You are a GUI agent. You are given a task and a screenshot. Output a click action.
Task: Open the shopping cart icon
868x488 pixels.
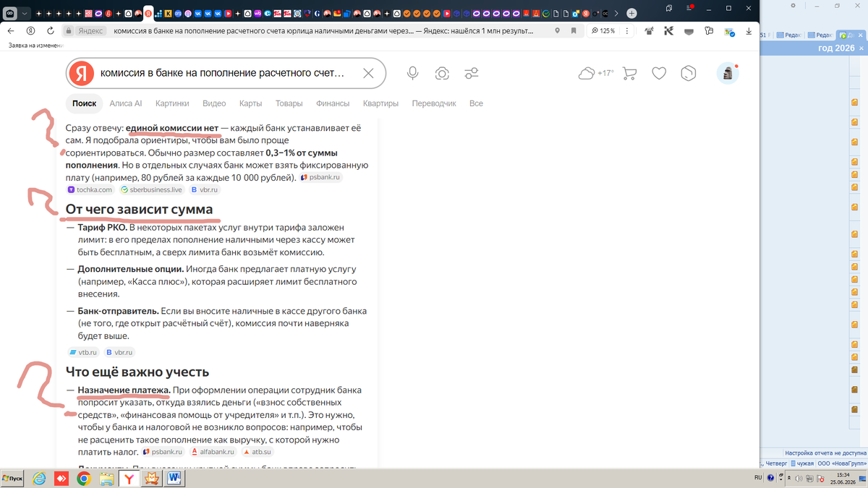click(629, 73)
